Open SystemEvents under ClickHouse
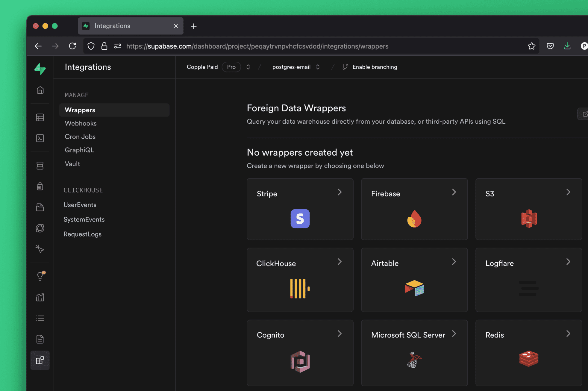Image resolution: width=588 pixels, height=391 pixels. click(x=84, y=219)
